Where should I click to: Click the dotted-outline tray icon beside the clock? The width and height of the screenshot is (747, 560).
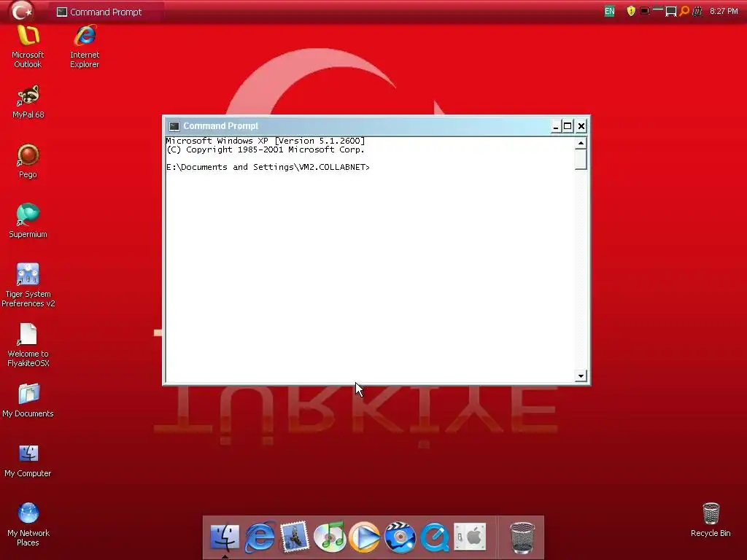(697, 11)
